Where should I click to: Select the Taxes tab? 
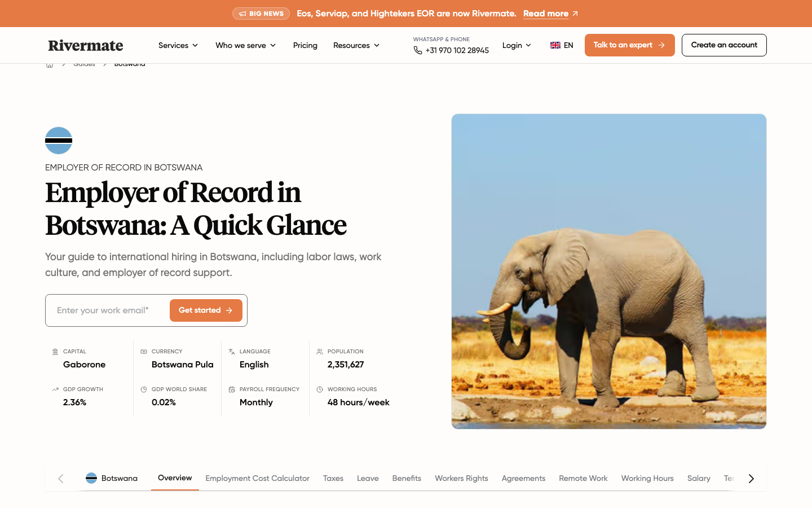(333, 478)
